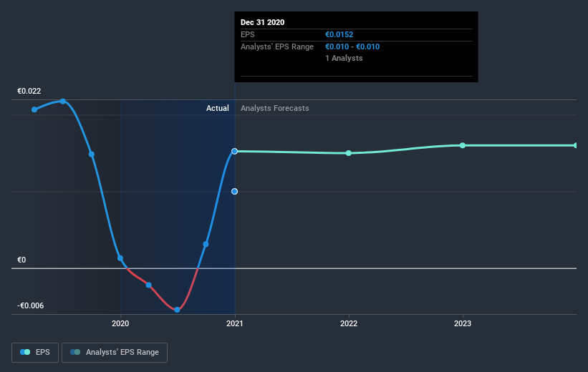Screen dimensions: 588x372
Task: Click the €0 y-axis label
Action: point(21,260)
